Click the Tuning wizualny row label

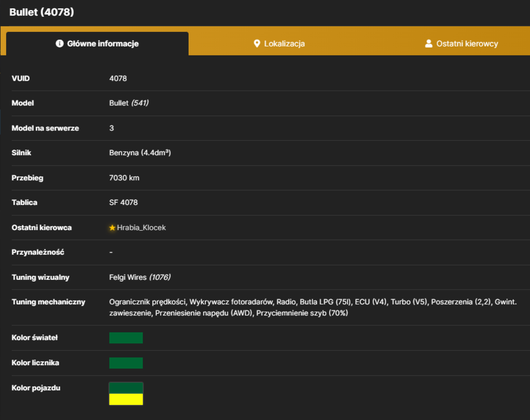pyautogui.click(x=40, y=277)
